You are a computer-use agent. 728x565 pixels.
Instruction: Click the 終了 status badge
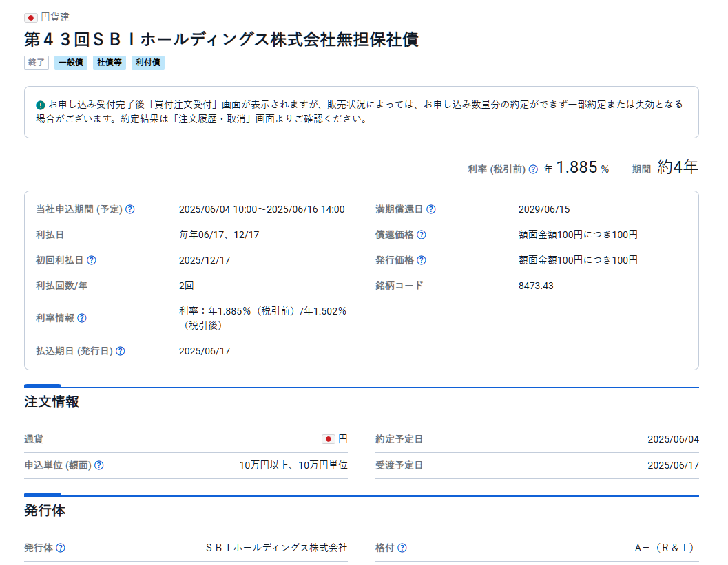pos(37,63)
